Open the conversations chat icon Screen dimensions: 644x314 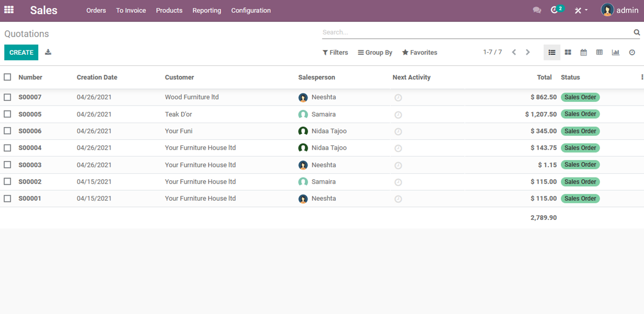click(x=537, y=10)
